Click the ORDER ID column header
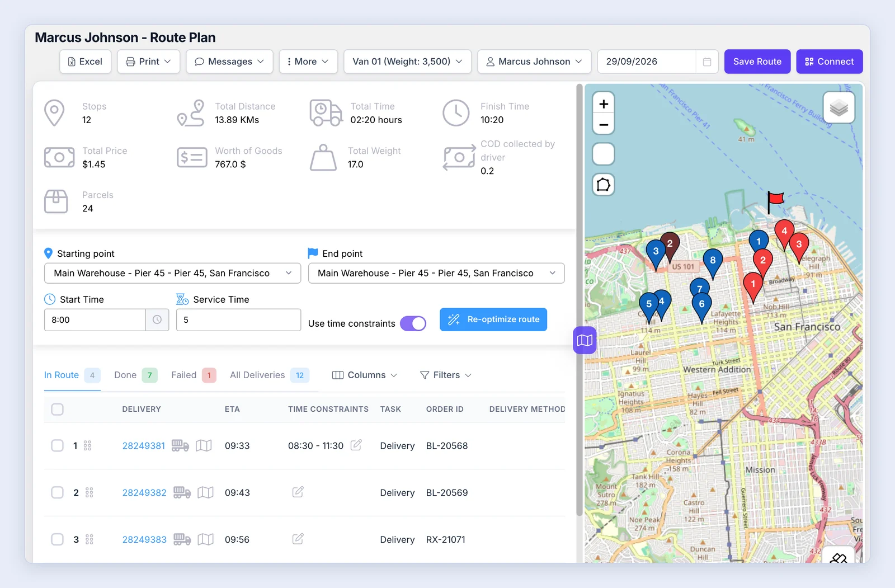The width and height of the screenshot is (895, 588). click(x=445, y=409)
